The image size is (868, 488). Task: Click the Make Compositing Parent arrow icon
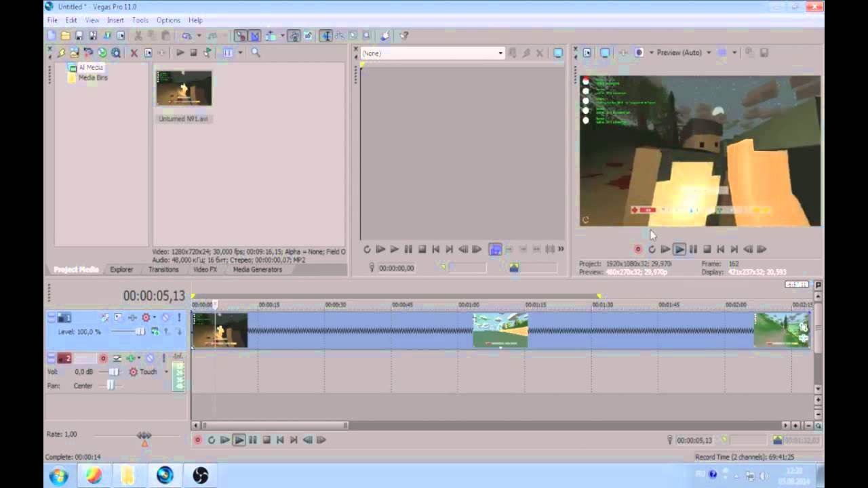tap(166, 331)
